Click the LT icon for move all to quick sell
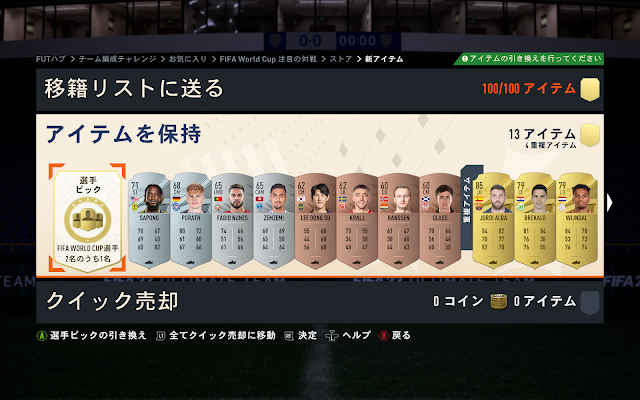The image size is (640, 400). 160,336
